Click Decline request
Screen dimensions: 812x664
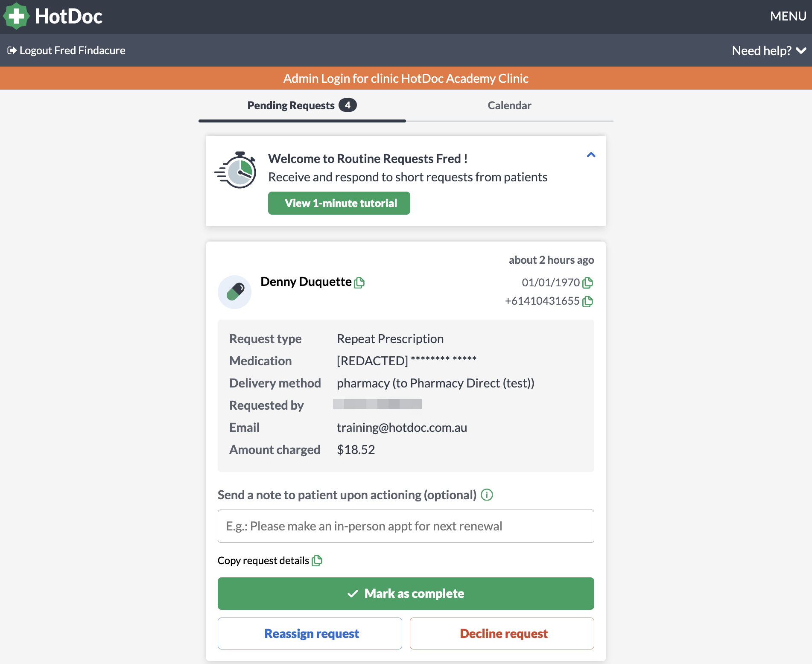click(502, 634)
